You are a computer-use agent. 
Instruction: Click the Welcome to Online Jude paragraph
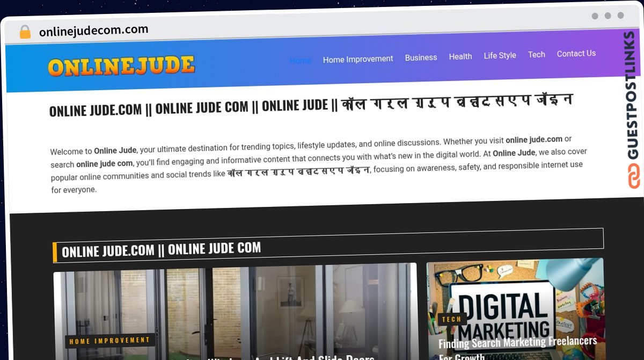click(319, 164)
